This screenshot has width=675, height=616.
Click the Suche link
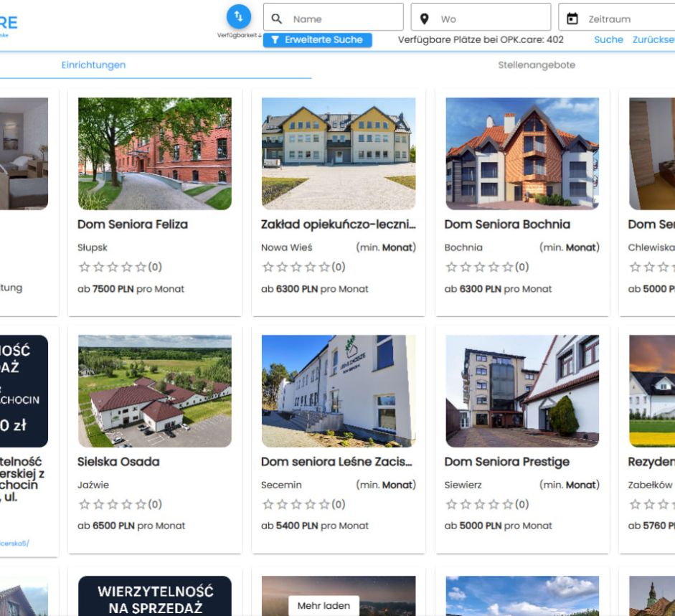pos(608,40)
